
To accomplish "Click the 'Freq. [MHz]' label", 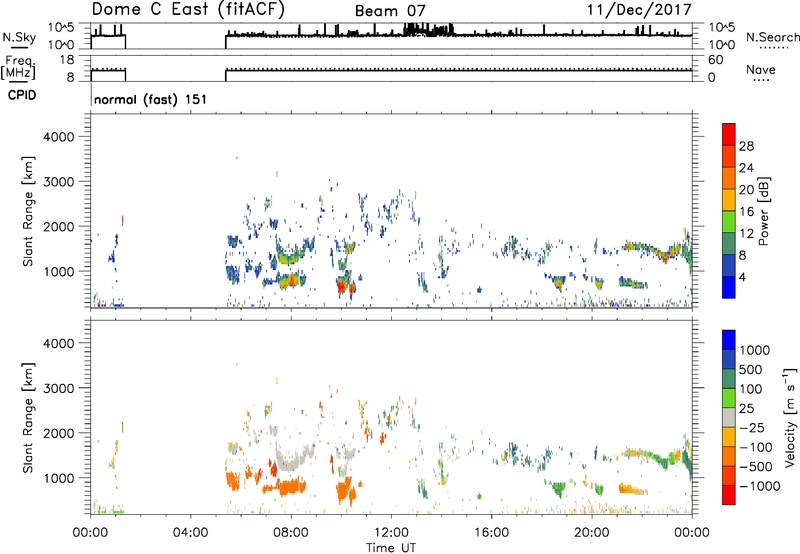I will tap(18, 67).
